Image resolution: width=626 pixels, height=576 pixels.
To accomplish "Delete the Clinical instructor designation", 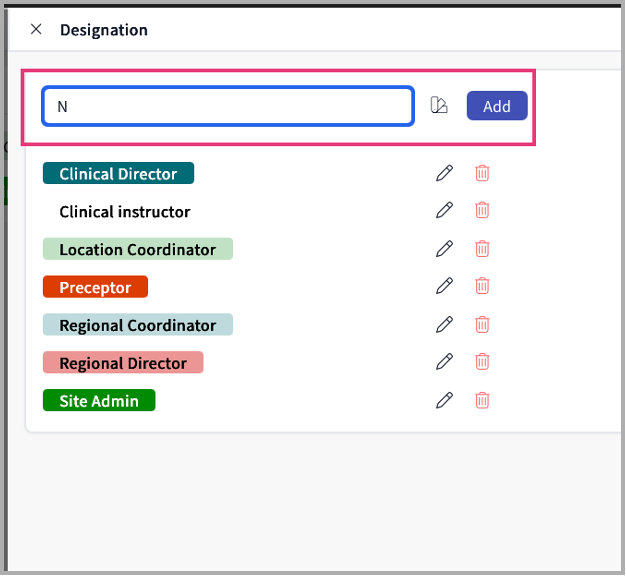I will [x=482, y=210].
